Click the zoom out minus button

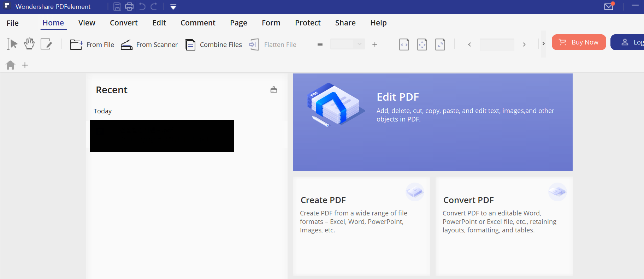320,44
